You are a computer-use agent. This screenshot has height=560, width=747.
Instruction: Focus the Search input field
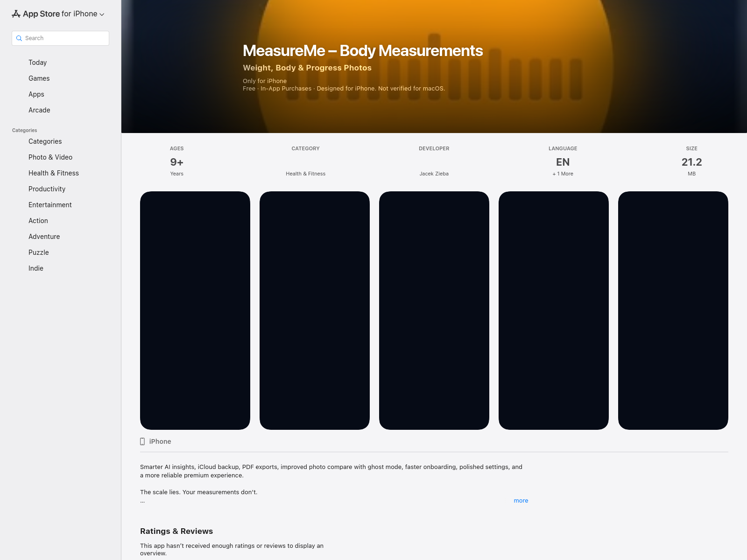click(65, 38)
